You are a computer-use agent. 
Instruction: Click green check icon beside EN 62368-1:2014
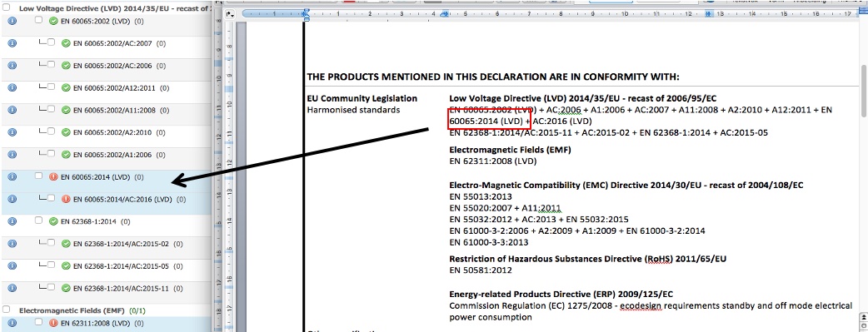[x=53, y=221]
